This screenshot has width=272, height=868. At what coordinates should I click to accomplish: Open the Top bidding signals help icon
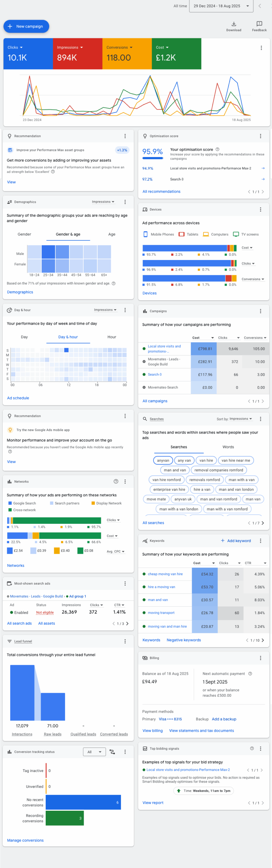(x=252, y=748)
